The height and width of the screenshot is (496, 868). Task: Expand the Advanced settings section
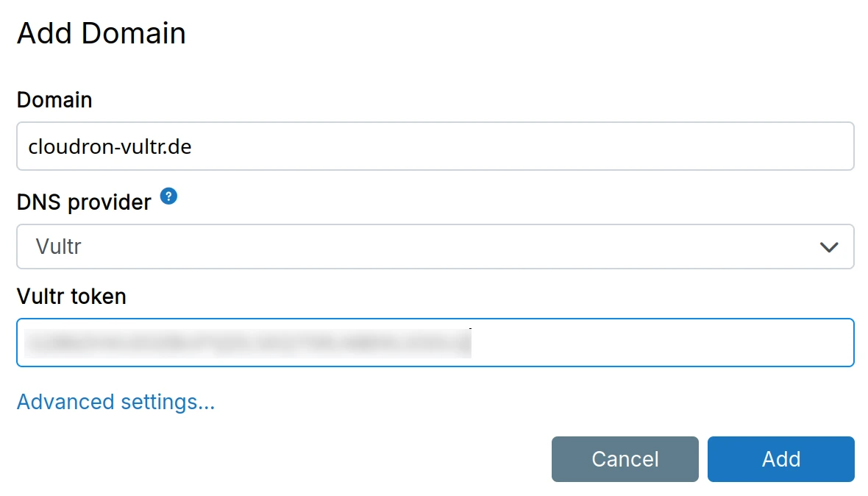pos(115,402)
